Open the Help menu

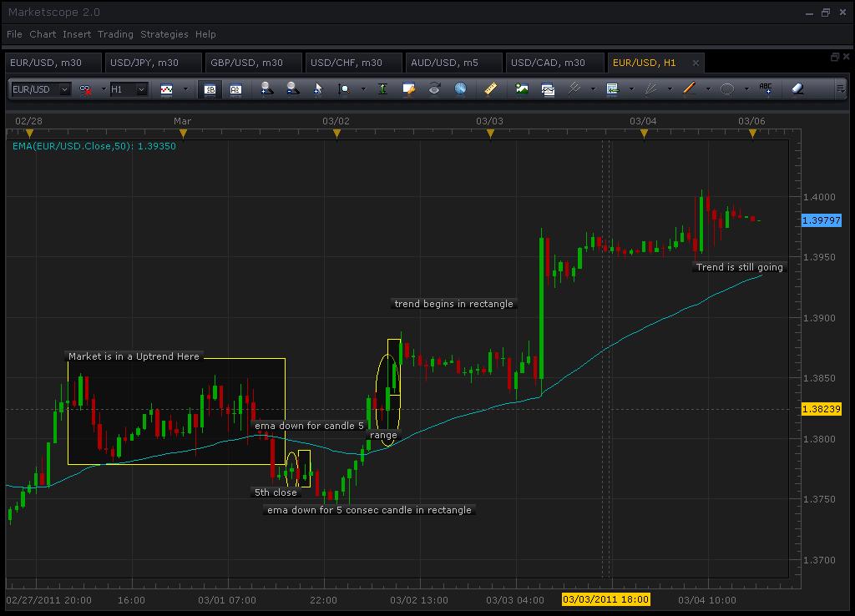pyautogui.click(x=205, y=34)
